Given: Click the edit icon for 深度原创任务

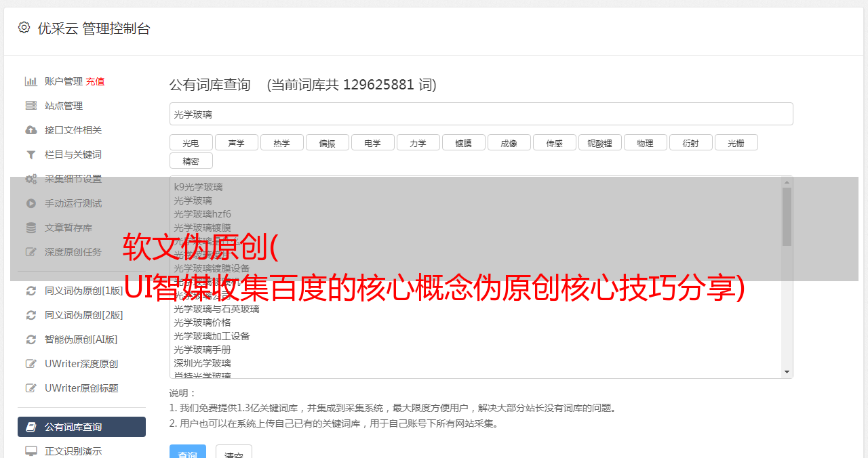Looking at the screenshot, I should click(x=31, y=252).
